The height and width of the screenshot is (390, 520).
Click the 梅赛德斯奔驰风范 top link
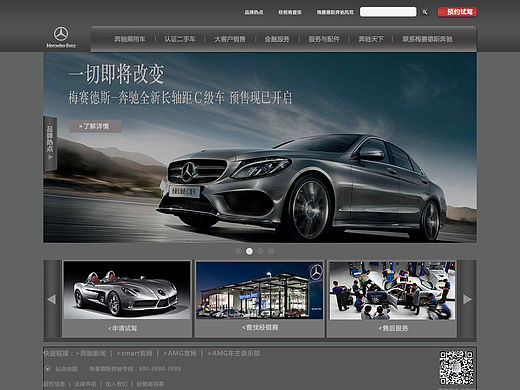tap(335, 12)
